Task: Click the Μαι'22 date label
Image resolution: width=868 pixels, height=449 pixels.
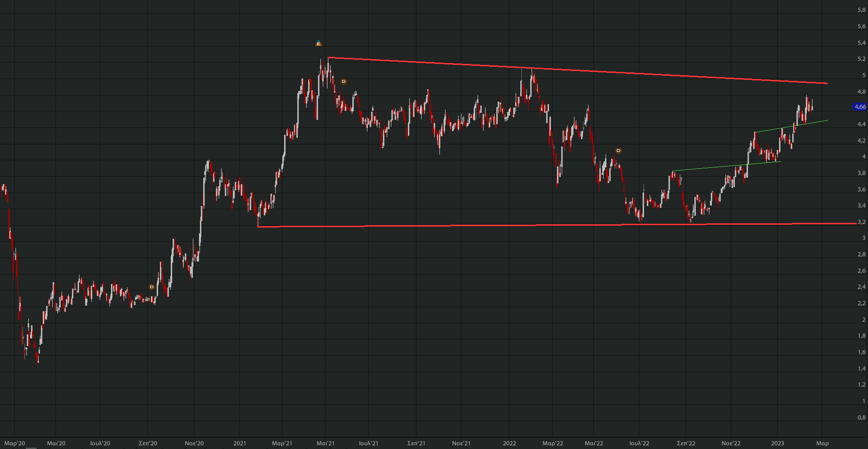Action: tap(594, 443)
